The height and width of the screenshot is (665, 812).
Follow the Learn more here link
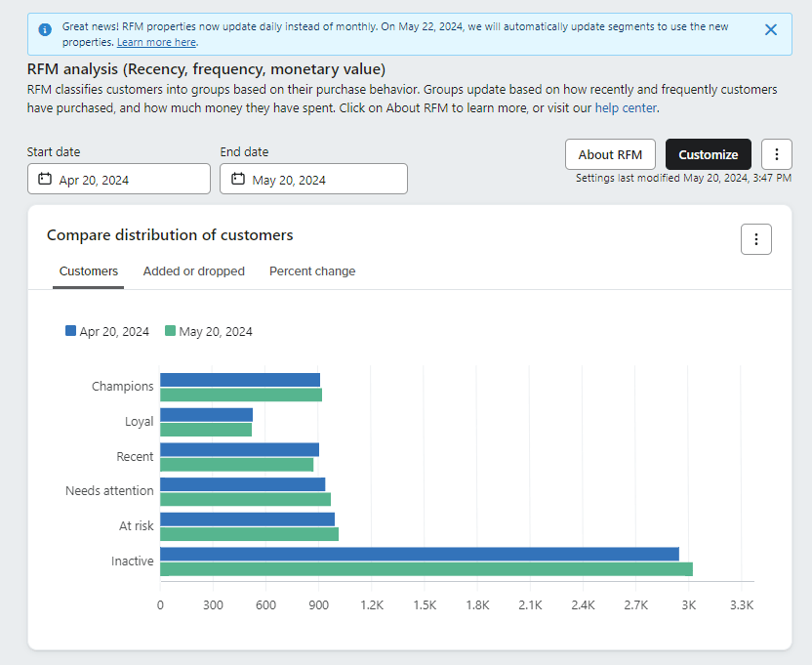click(156, 43)
